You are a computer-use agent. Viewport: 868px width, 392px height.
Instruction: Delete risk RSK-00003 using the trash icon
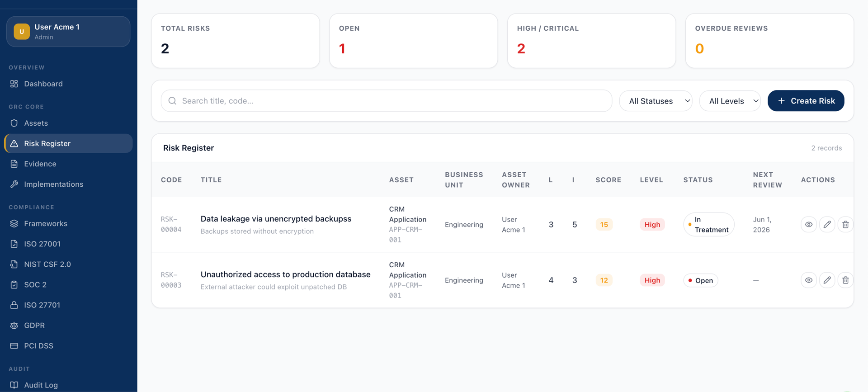tap(845, 280)
